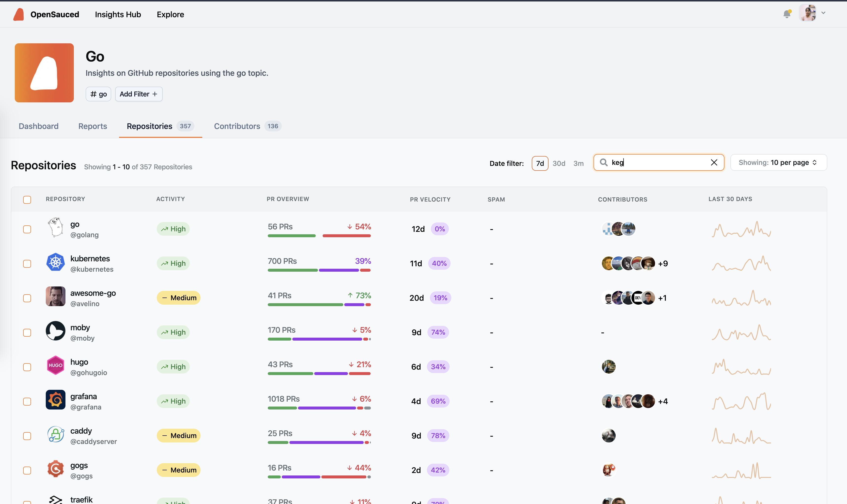847x504 pixels.
Task: Click the Add Filter button
Action: click(x=138, y=94)
